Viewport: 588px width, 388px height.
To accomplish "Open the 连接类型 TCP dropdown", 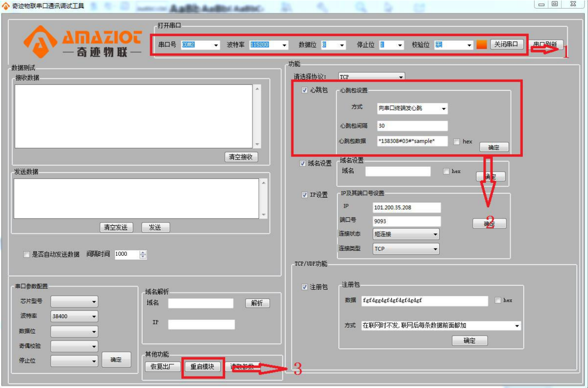I will point(406,249).
